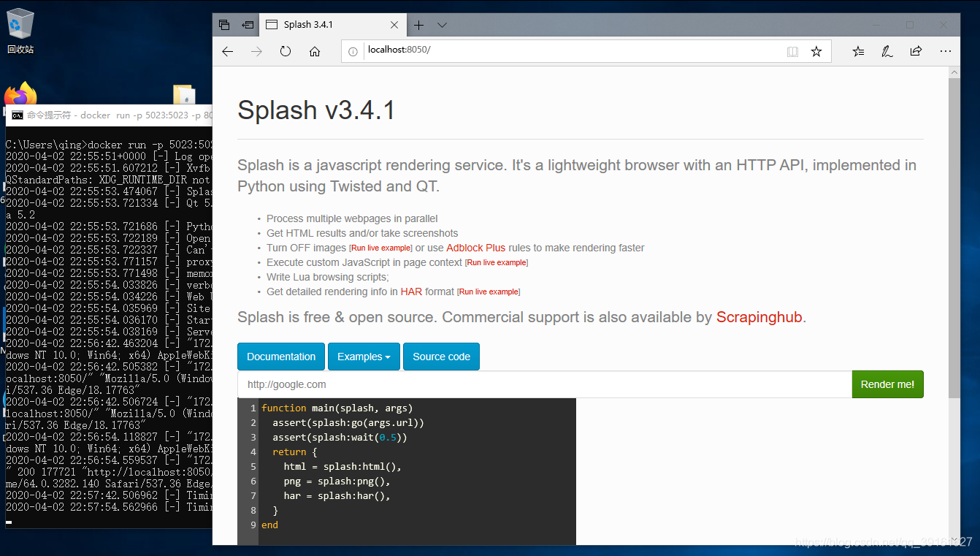Viewport: 980px width, 556px height.
Task: Click the Share page icon
Action: tap(916, 52)
